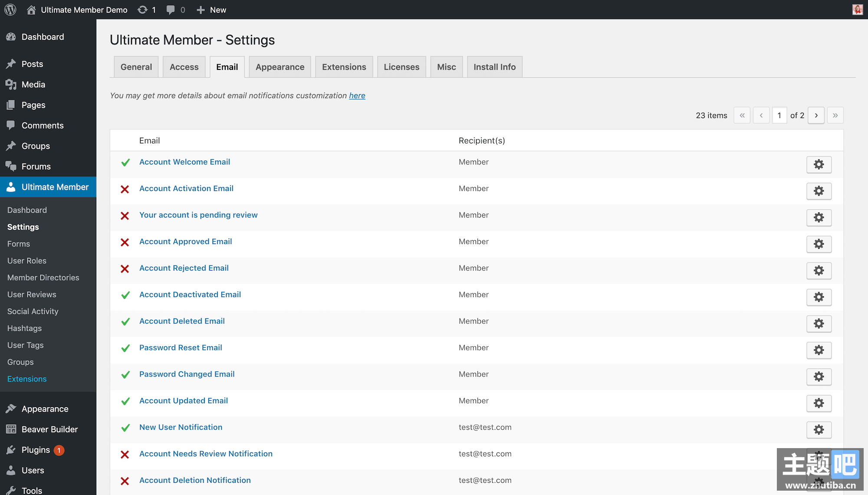868x495 pixels.
Task: Open Forums in sidebar
Action: (x=48, y=166)
